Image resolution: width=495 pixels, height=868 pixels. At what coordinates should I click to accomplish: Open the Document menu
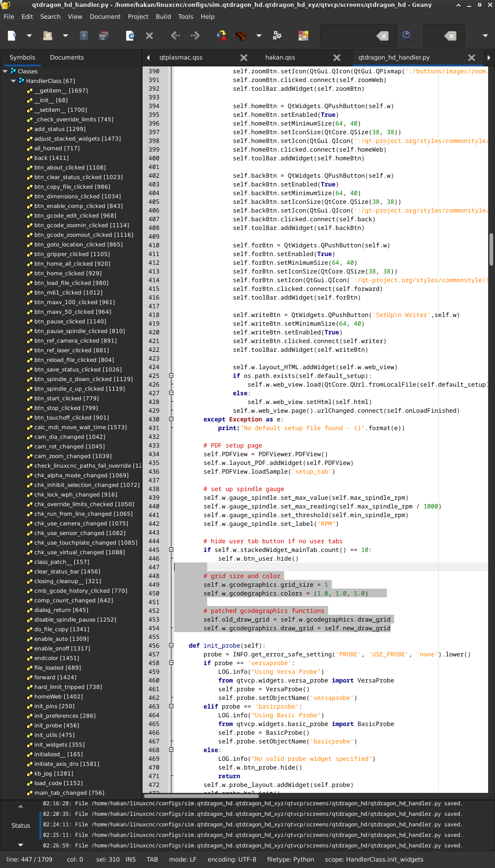105,16
